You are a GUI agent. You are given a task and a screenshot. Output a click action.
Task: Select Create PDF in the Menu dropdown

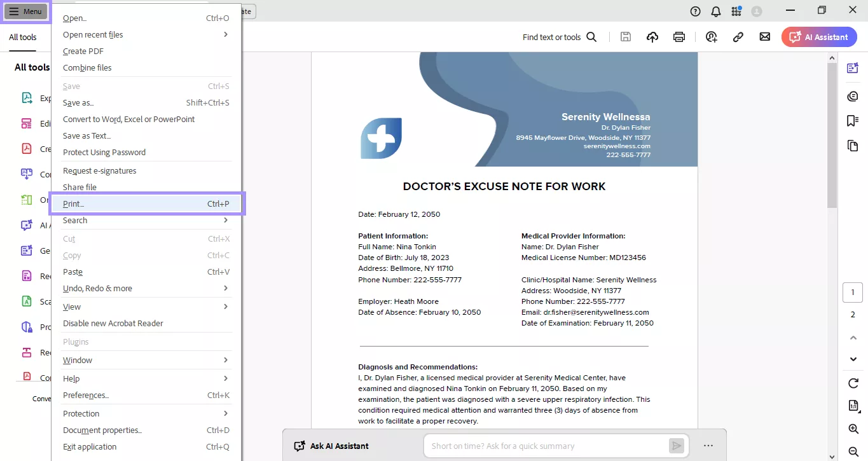pos(146,51)
